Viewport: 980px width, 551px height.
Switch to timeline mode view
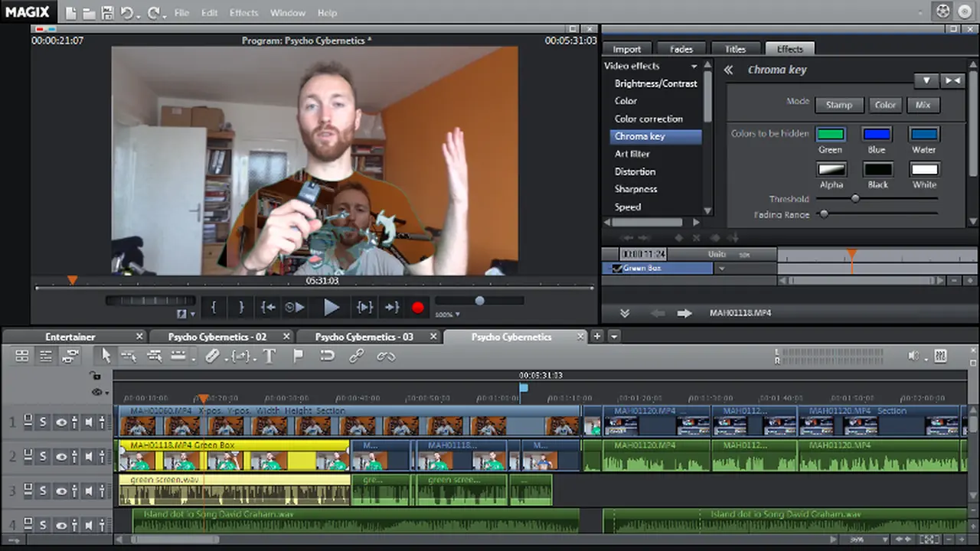[70, 356]
